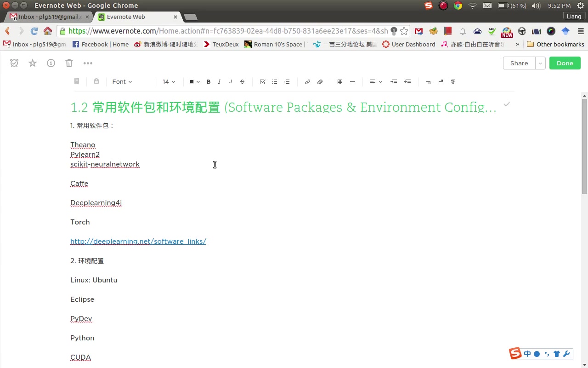Click the Share button
The image size is (588, 368).
coord(519,63)
